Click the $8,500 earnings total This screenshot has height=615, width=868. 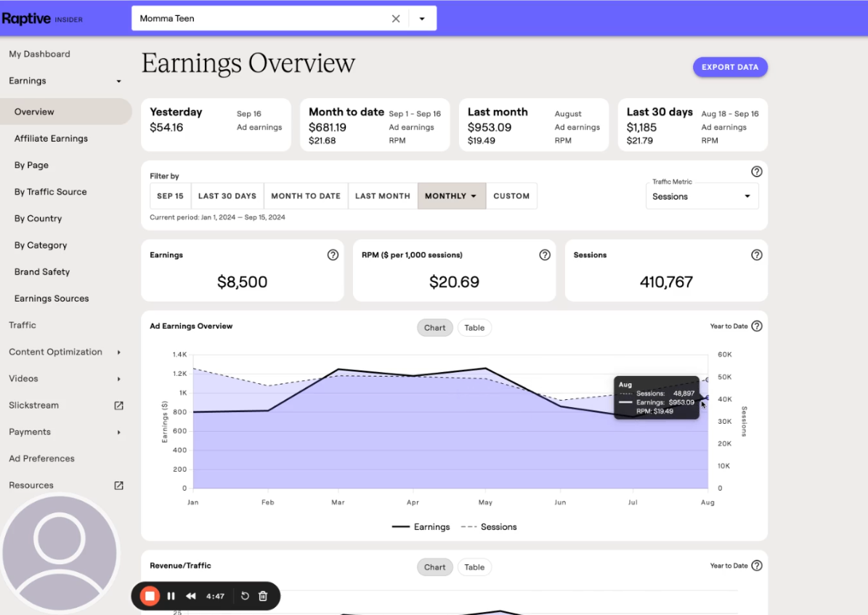pyautogui.click(x=243, y=282)
